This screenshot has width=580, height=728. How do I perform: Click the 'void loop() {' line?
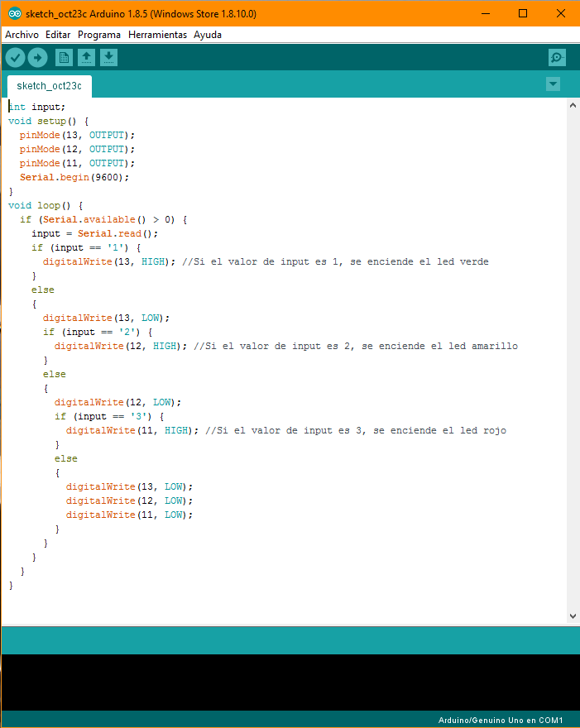tap(46, 205)
